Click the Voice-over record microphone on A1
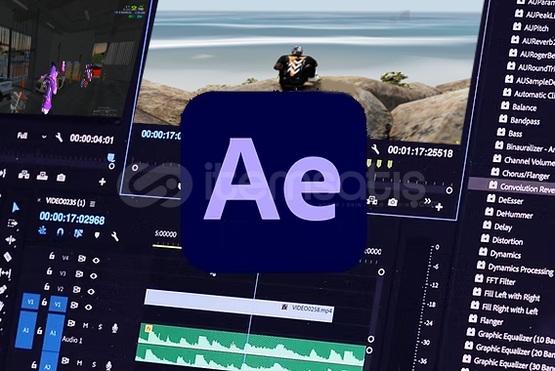The width and height of the screenshot is (555, 371). [114, 328]
